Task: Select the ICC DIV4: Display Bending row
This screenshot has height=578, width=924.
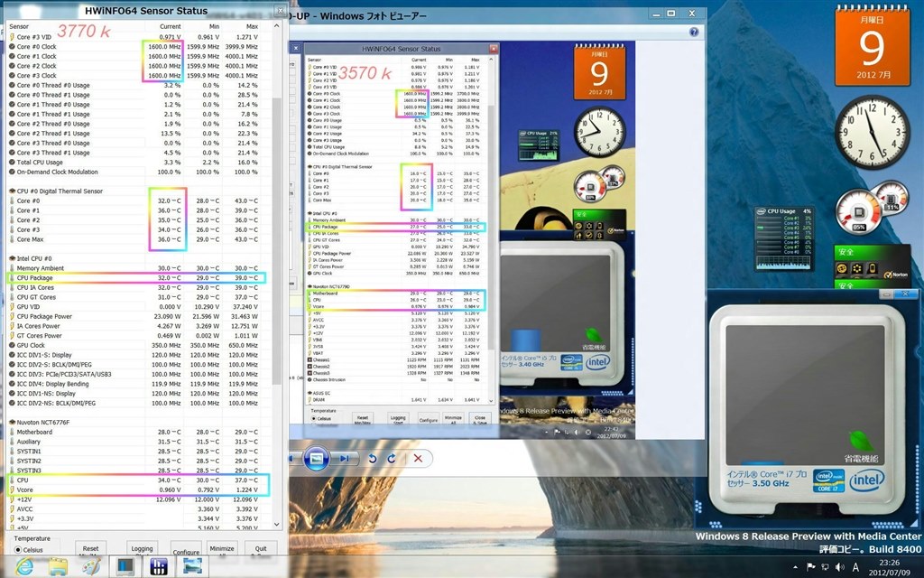Action: [x=140, y=383]
